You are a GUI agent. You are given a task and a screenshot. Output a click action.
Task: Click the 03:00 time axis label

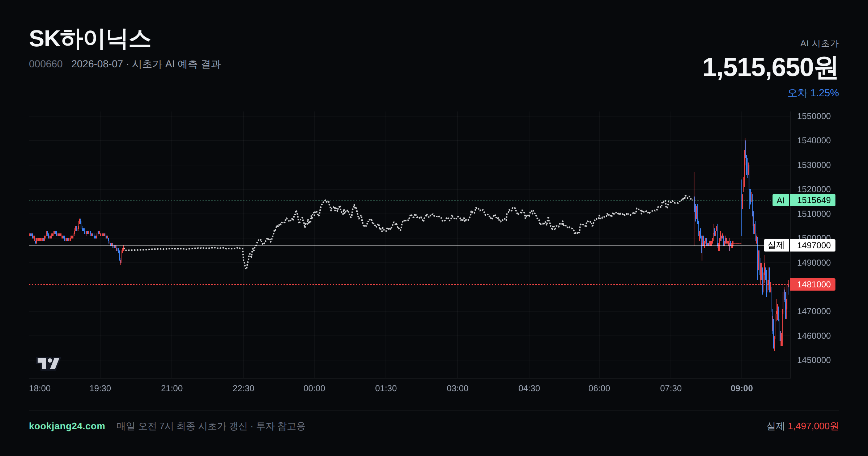pyautogui.click(x=458, y=388)
